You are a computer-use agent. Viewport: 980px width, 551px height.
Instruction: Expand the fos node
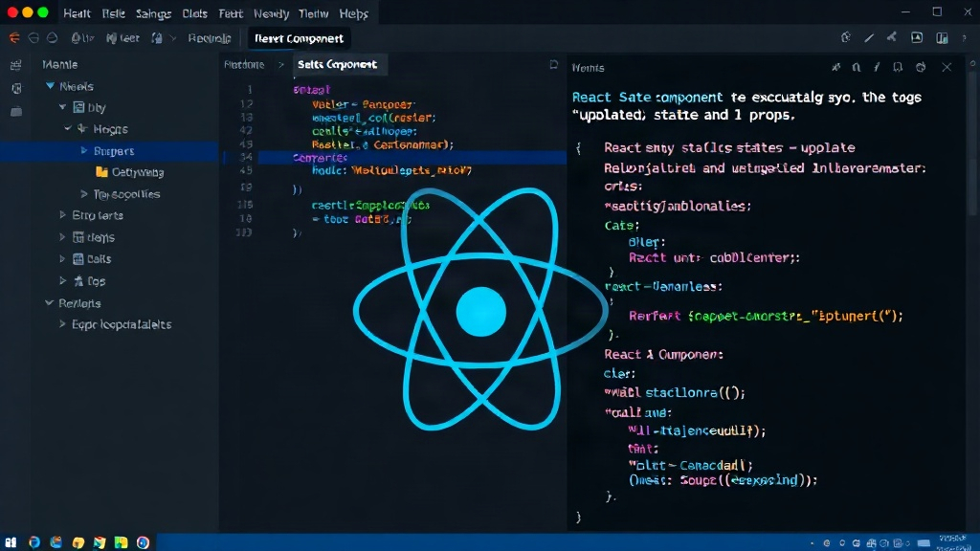(x=62, y=280)
